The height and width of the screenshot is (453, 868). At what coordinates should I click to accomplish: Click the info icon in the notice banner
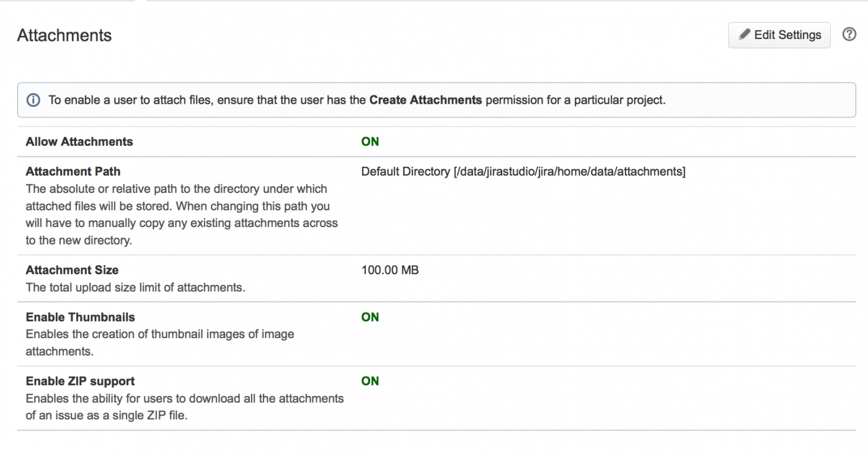tap(33, 100)
